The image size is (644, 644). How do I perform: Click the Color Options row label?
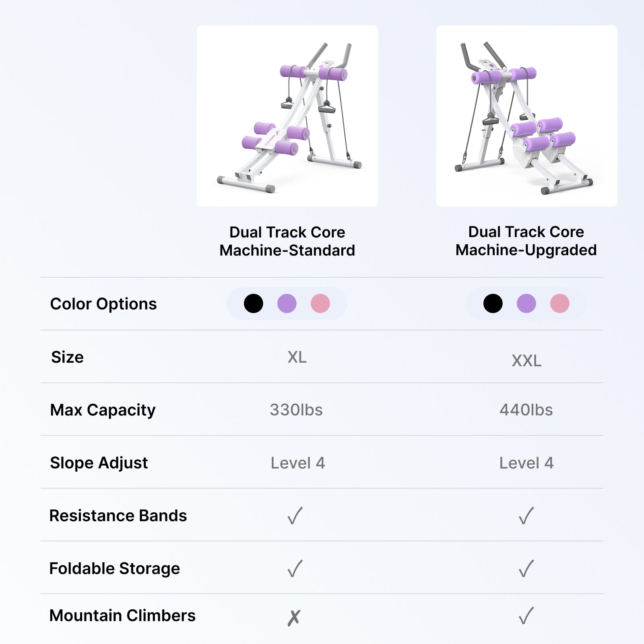click(103, 304)
